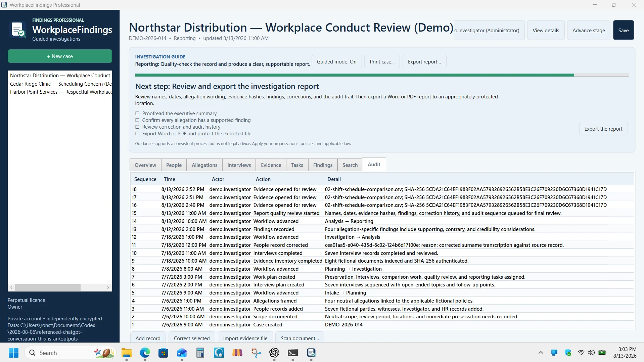Click View details button
Image resolution: width=644 pixels, height=362 pixels.
pos(546,30)
